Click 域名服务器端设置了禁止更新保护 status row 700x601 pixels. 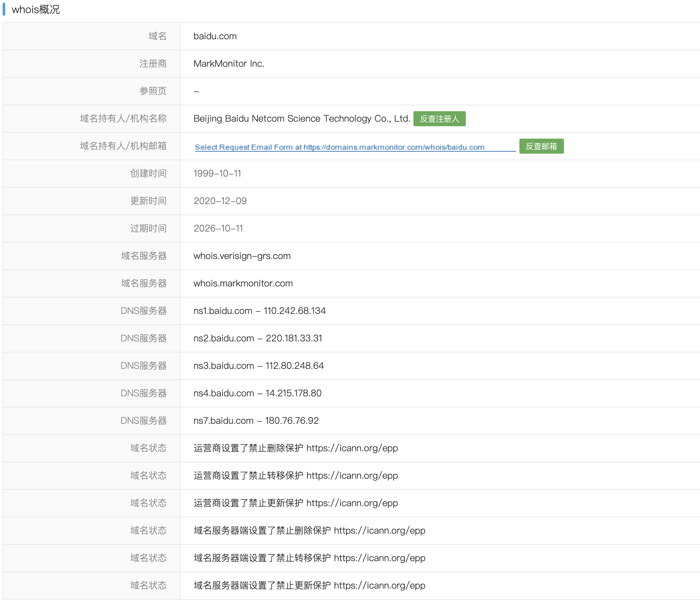(x=309, y=586)
